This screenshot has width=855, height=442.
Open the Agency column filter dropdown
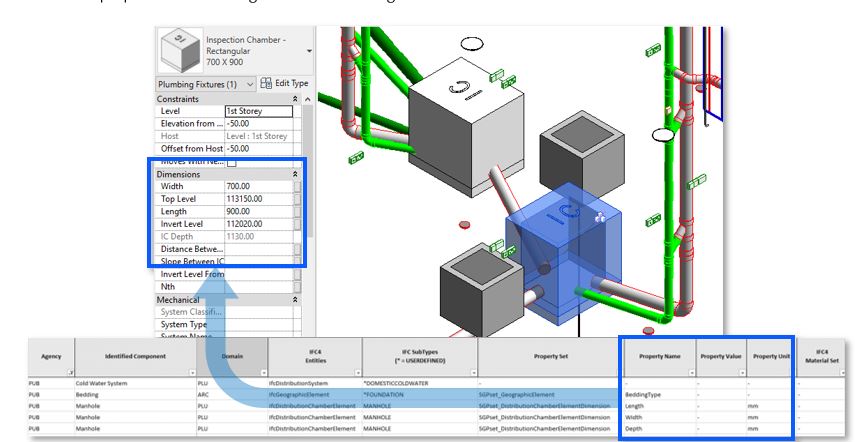(x=69, y=371)
